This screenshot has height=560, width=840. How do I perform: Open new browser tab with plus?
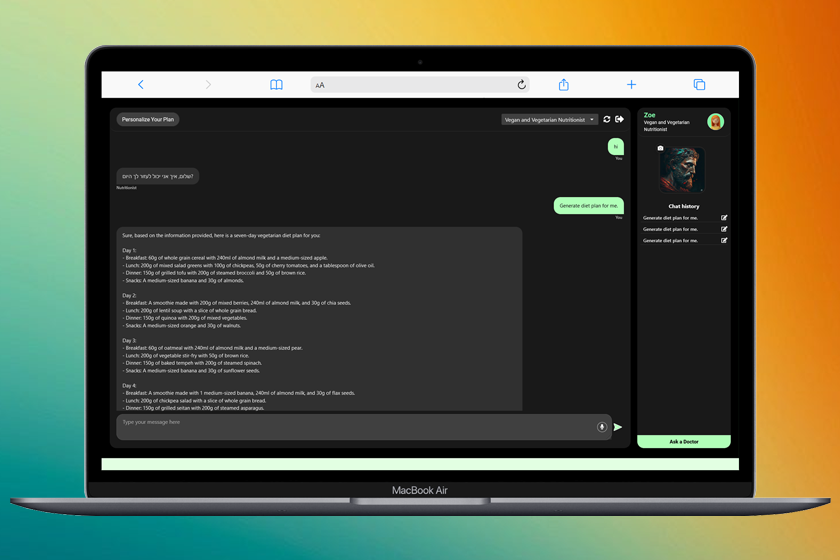[631, 85]
